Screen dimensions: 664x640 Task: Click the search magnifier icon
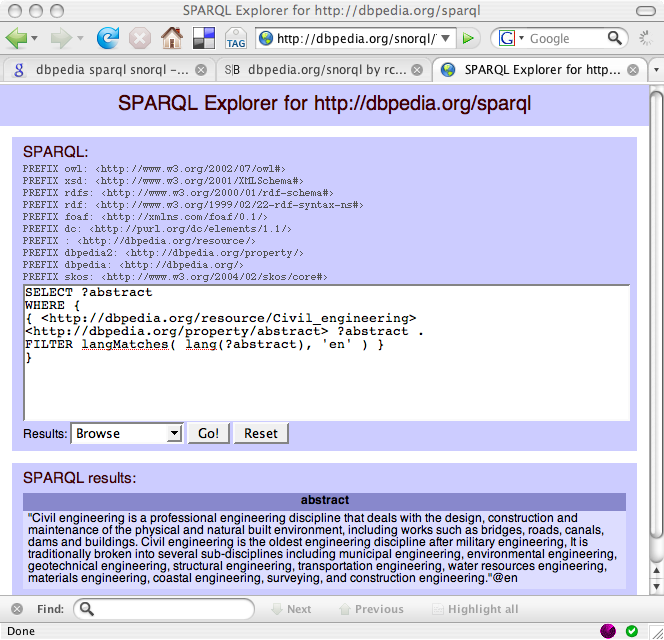tap(615, 39)
